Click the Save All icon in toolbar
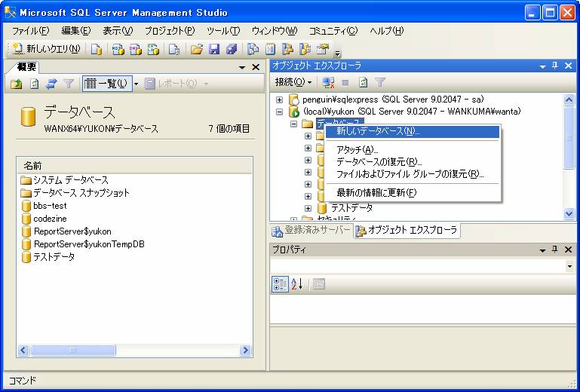580x392 pixels. tap(232, 49)
